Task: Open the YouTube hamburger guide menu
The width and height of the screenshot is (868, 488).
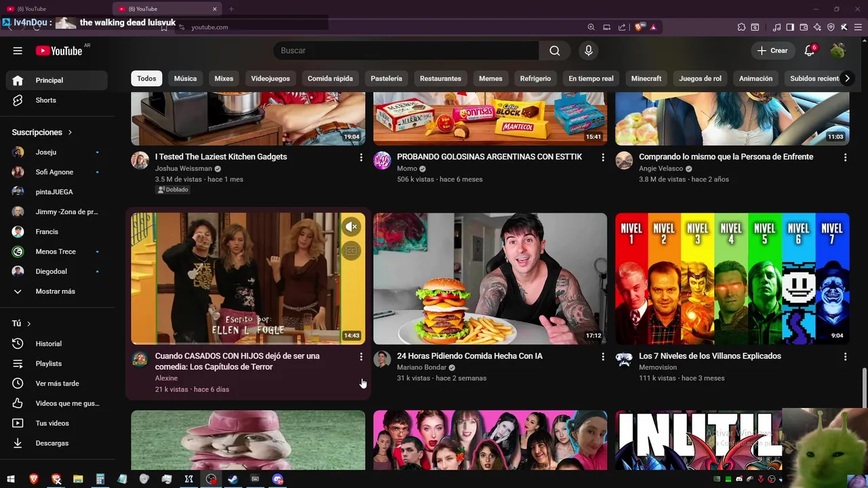Action: [x=18, y=51]
